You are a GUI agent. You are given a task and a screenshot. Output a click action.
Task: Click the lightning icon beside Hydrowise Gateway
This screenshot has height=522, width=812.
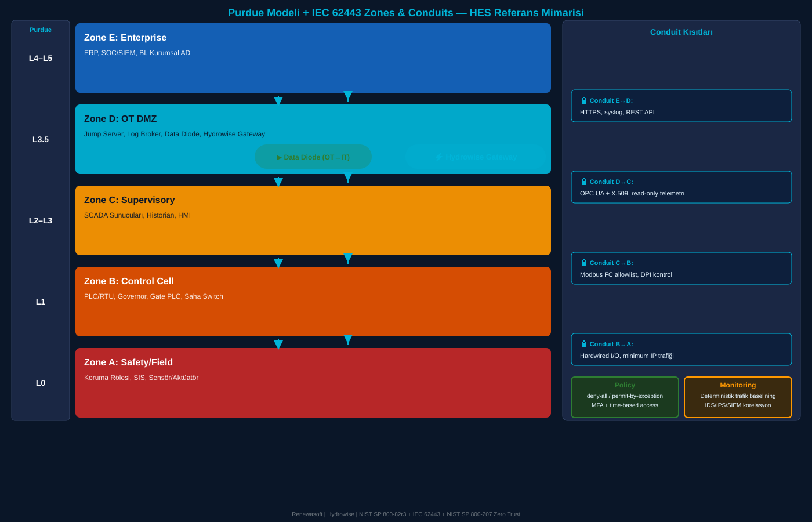(x=439, y=157)
